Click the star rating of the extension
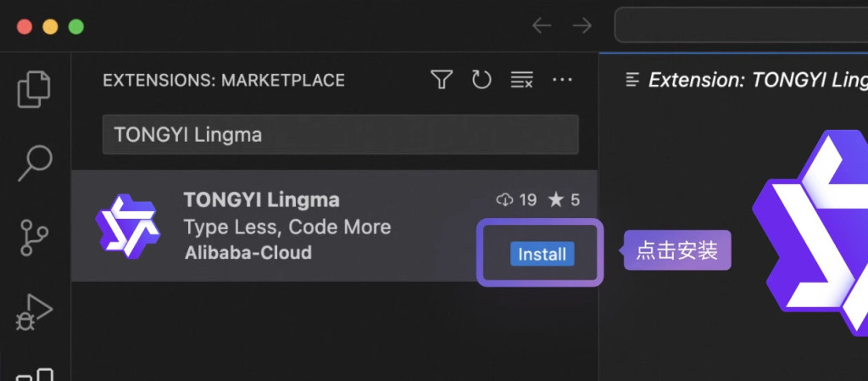Image resolution: width=868 pixels, height=381 pixels. pos(564,200)
